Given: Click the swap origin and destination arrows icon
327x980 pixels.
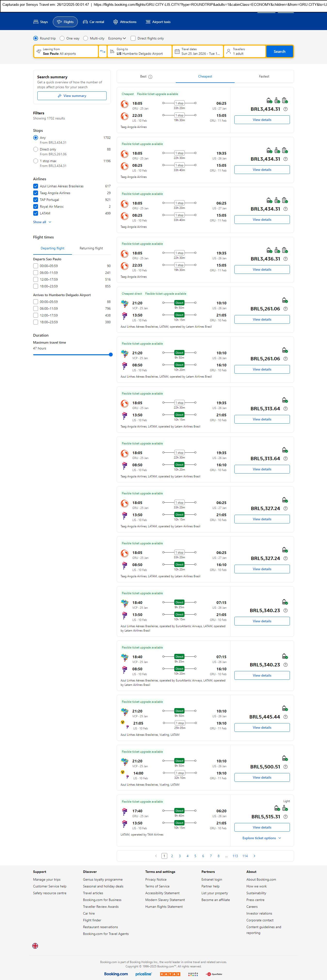Looking at the screenshot, I should coord(103,51).
